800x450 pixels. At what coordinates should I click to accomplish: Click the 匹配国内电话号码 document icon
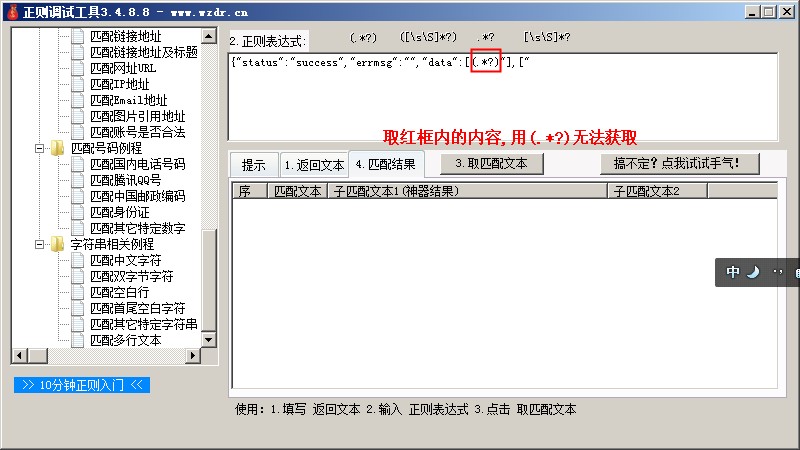click(78, 164)
